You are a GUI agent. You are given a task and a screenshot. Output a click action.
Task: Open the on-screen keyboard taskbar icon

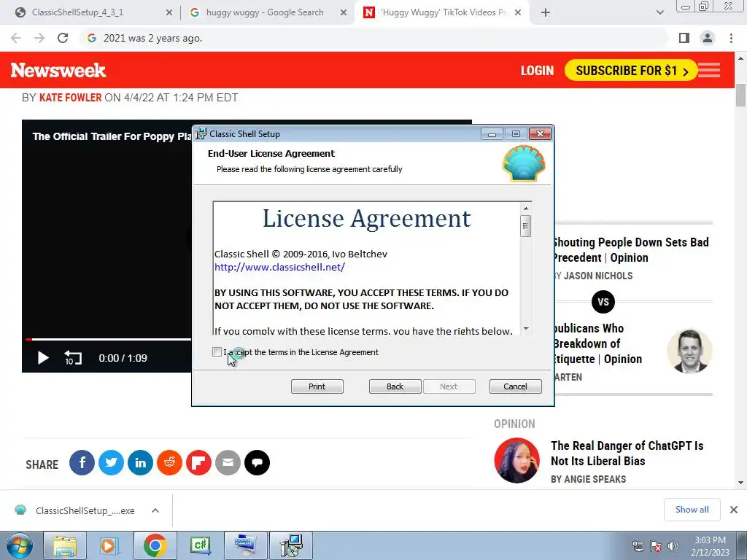point(246,545)
